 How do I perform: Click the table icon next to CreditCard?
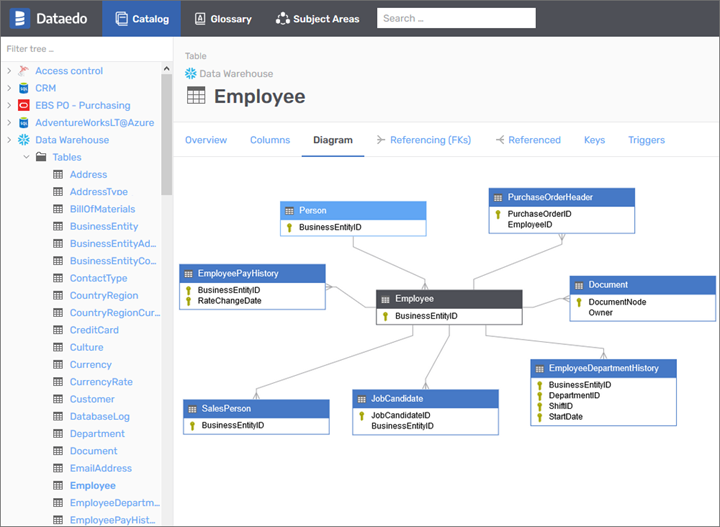[x=58, y=330]
